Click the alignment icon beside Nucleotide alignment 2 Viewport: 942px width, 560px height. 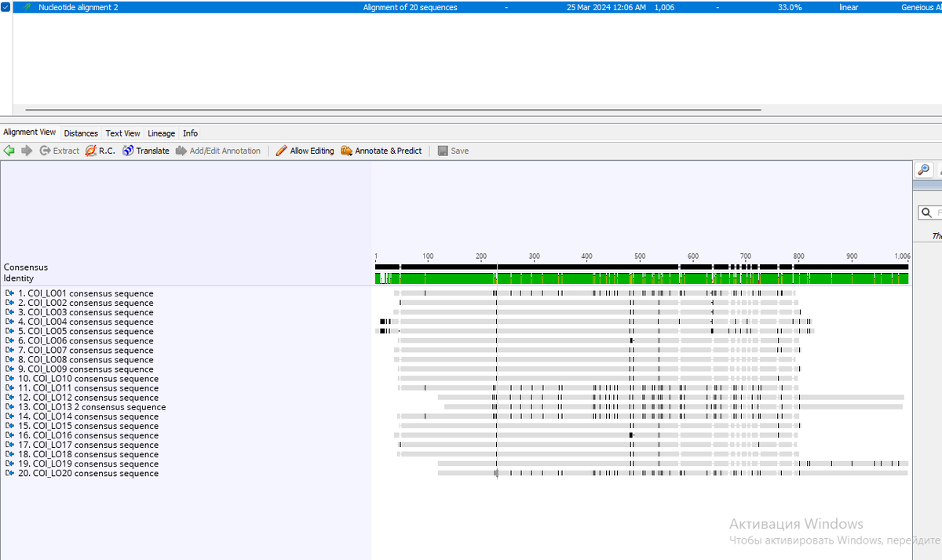pos(26,7)
